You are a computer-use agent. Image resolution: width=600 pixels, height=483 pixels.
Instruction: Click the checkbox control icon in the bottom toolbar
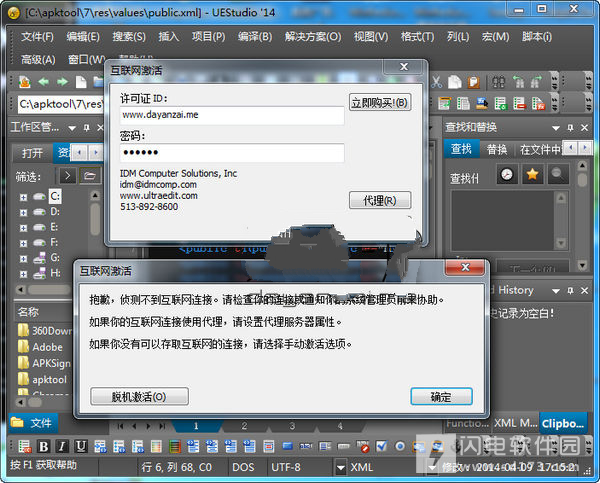pyautogui.click(x=381, y=446)
